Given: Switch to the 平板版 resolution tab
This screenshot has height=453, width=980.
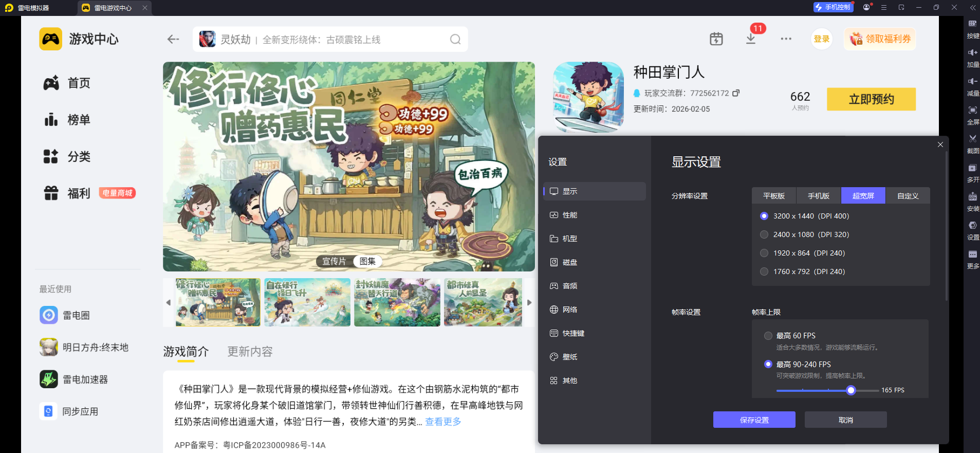Looking at the screenshot, I should click(x=774, y=195).
